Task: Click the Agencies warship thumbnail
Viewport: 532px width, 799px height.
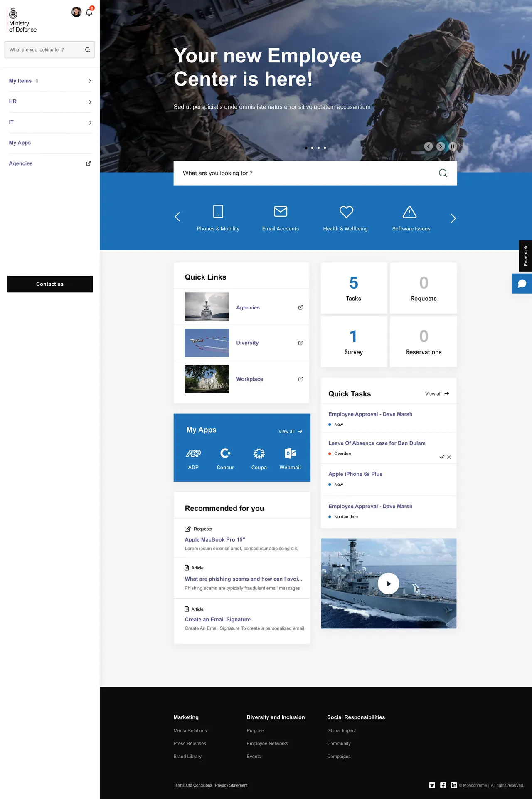Action: [207, 307]
